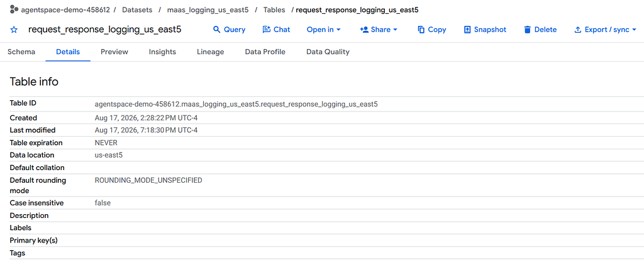Click the Export / sync upload icon
The image size is (644, 264).
pos(578,30)
